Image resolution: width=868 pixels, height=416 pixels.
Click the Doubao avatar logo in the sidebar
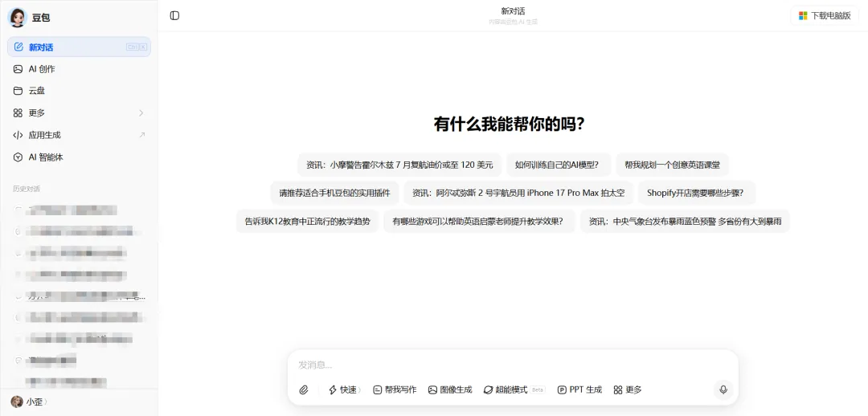click(x=17, y=18)
